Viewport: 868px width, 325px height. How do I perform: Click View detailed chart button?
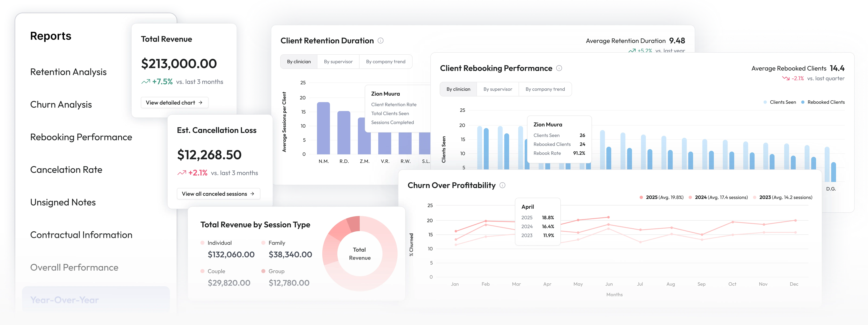pyautogui.click(x=174, y=103)
